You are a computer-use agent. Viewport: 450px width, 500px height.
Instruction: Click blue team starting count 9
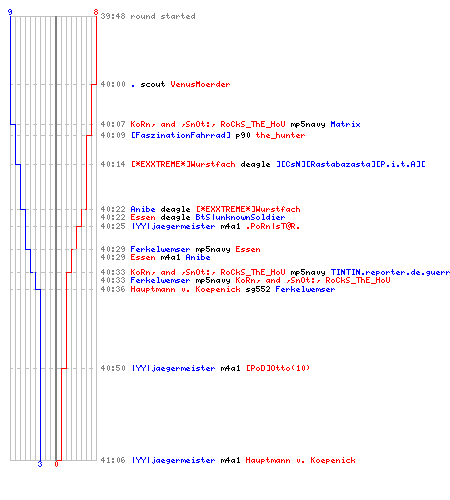click(x=10, y=12)
